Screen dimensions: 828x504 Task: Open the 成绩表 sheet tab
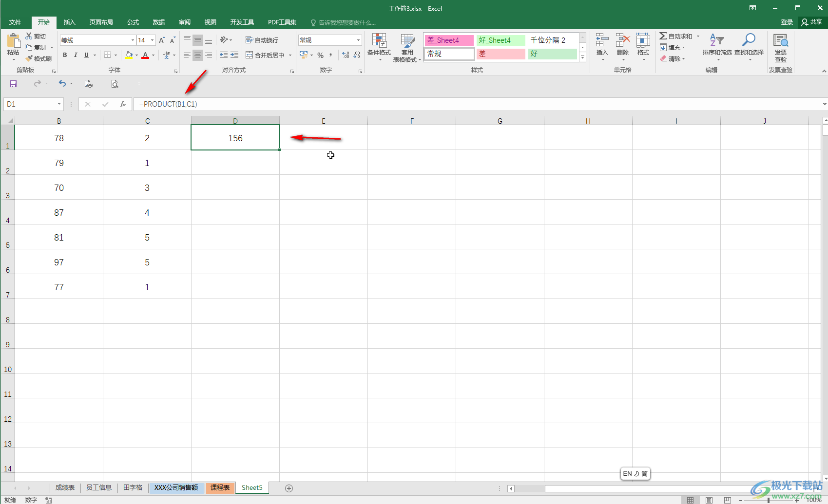(x=65, y=487)
